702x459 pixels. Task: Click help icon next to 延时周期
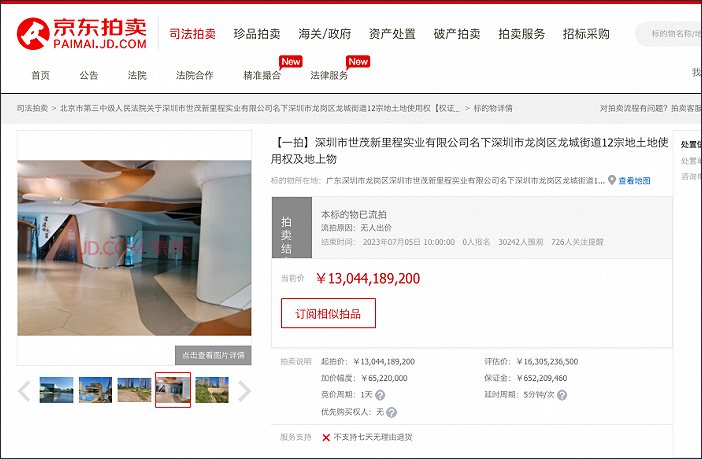click(x=562, y=395)
